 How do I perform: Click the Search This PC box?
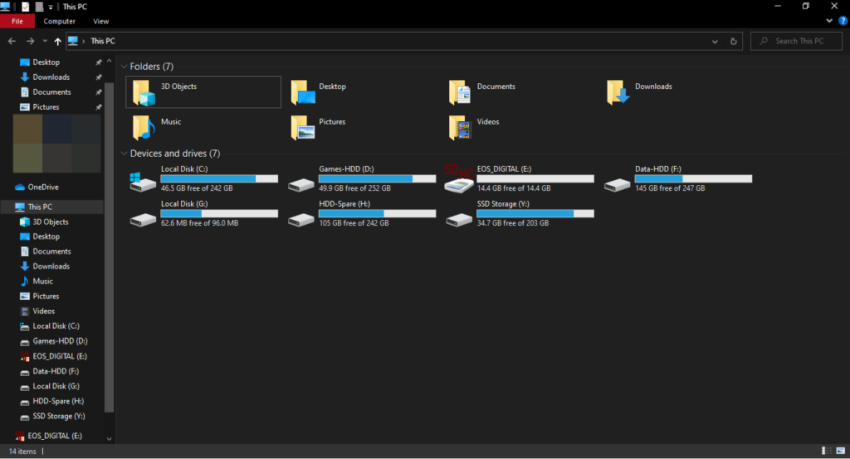pos(796,41)
